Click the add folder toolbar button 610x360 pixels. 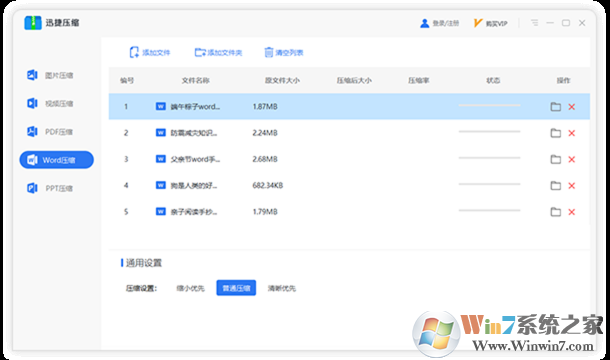pos(218,53)
